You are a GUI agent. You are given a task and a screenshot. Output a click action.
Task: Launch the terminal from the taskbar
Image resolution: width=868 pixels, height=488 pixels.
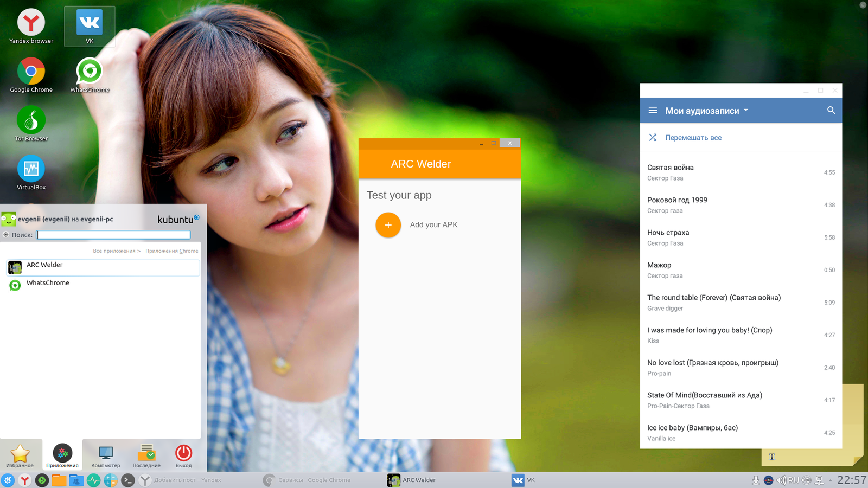point(127,480)
